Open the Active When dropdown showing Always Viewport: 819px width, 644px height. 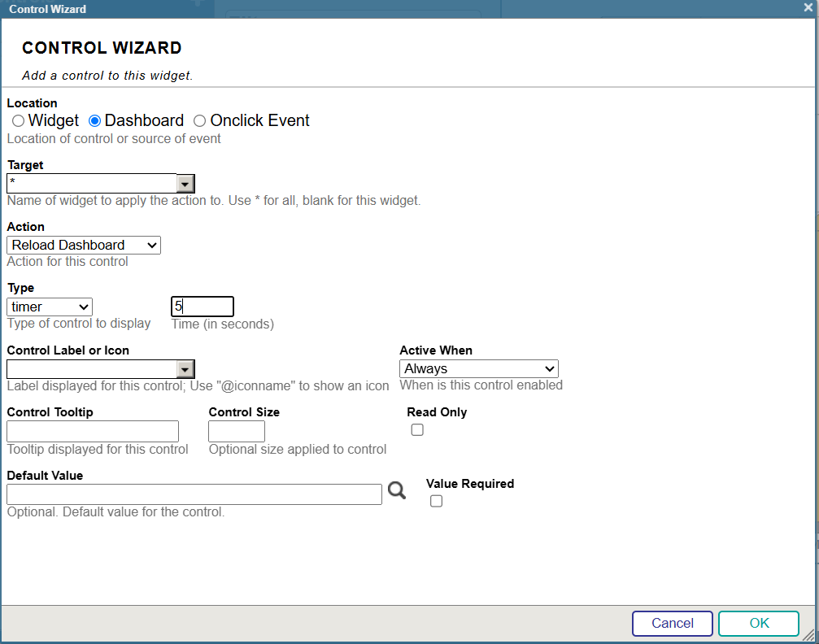pos(478,368)
